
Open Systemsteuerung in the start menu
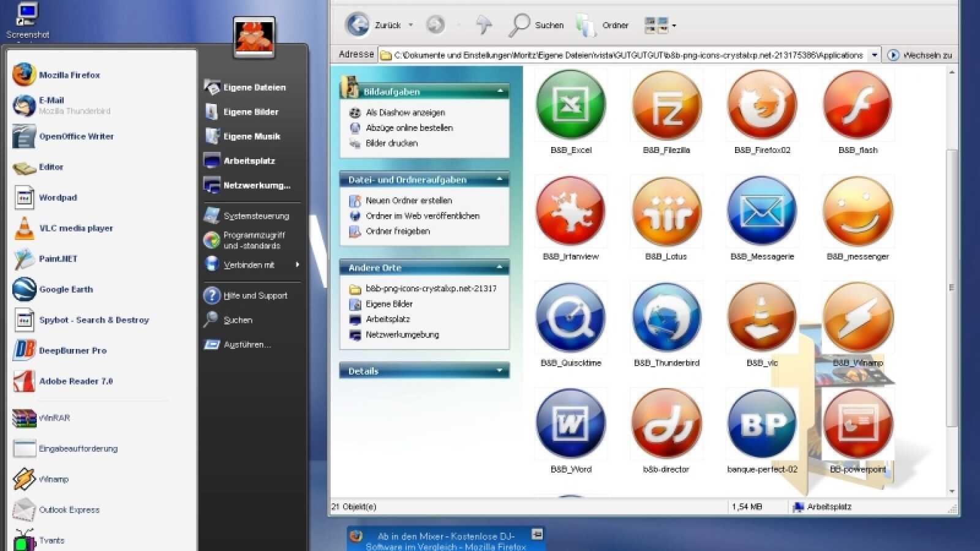point(255,216)
